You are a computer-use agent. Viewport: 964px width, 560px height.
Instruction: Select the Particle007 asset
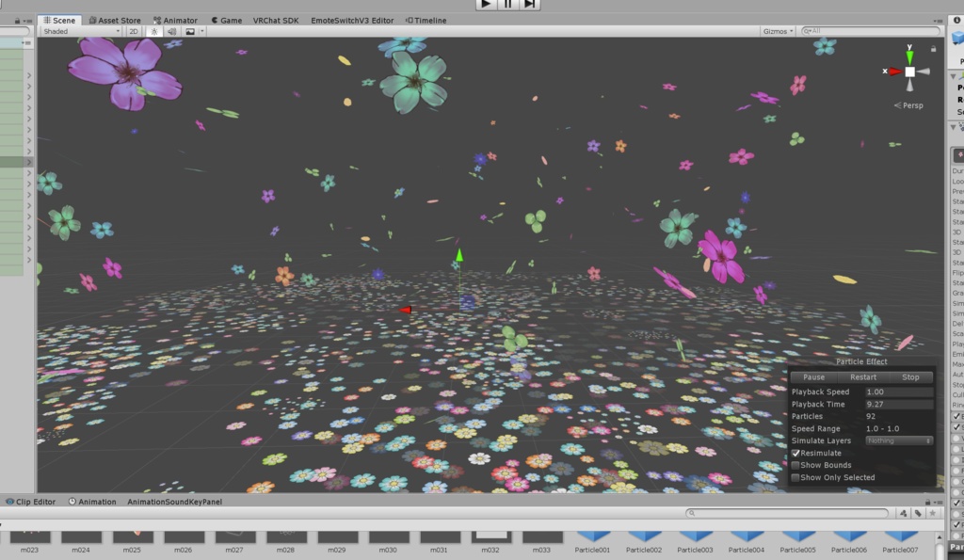[900, 542]
